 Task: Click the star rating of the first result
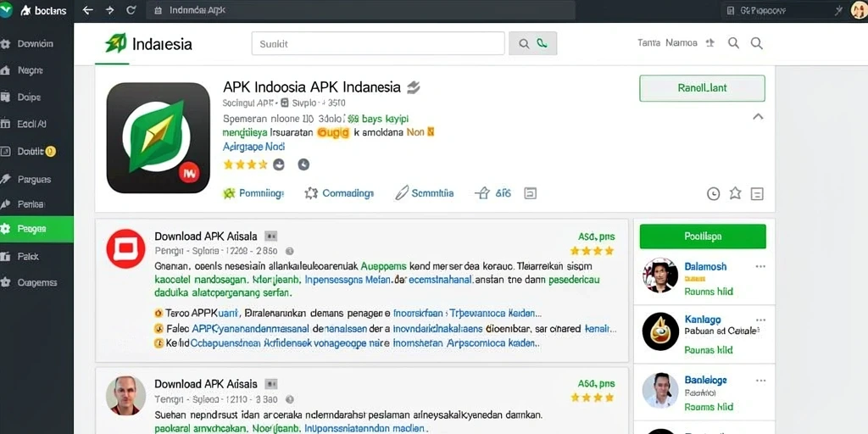593,251
